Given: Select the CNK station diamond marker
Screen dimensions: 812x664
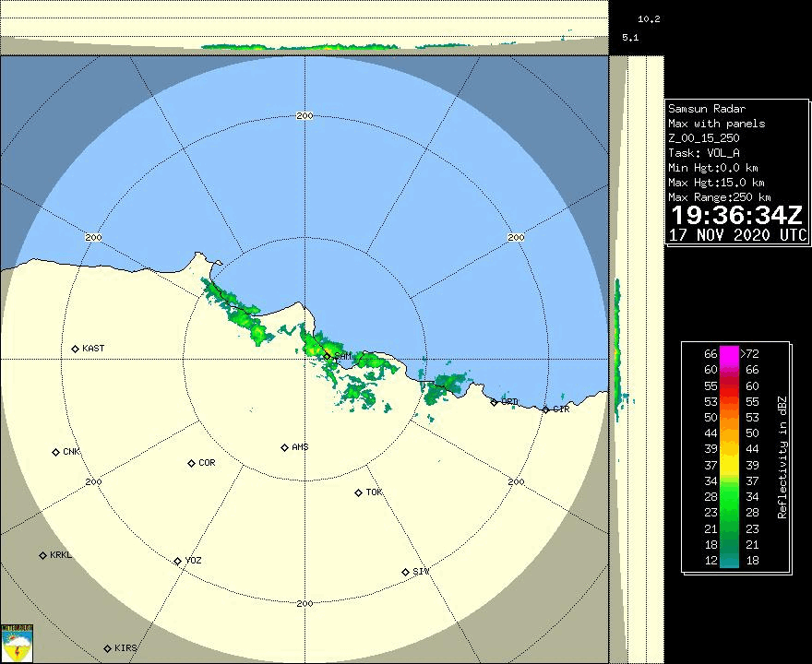Looking at the screenshot, I should 56,452.
